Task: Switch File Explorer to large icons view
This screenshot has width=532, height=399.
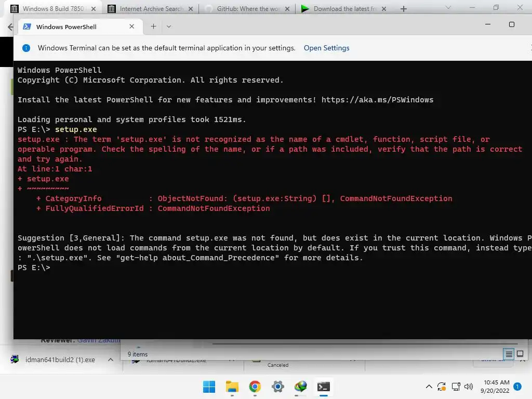Action: (520, 354)
